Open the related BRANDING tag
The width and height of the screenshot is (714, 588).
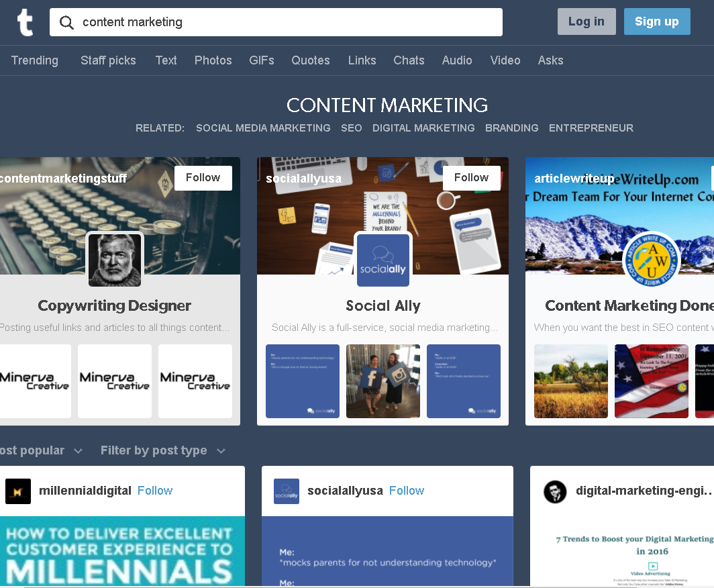tap(512, 128)
